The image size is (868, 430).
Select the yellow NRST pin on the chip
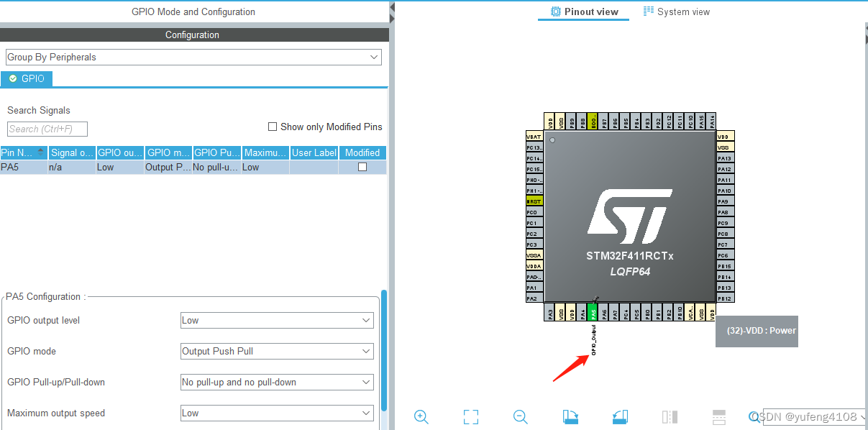pyautogui.click(x=534, y=201)
